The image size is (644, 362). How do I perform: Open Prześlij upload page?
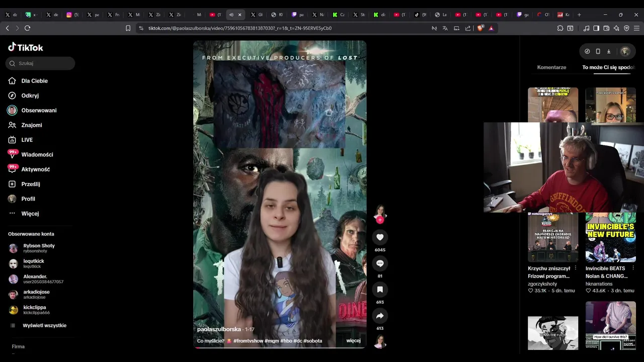point(30,184)
